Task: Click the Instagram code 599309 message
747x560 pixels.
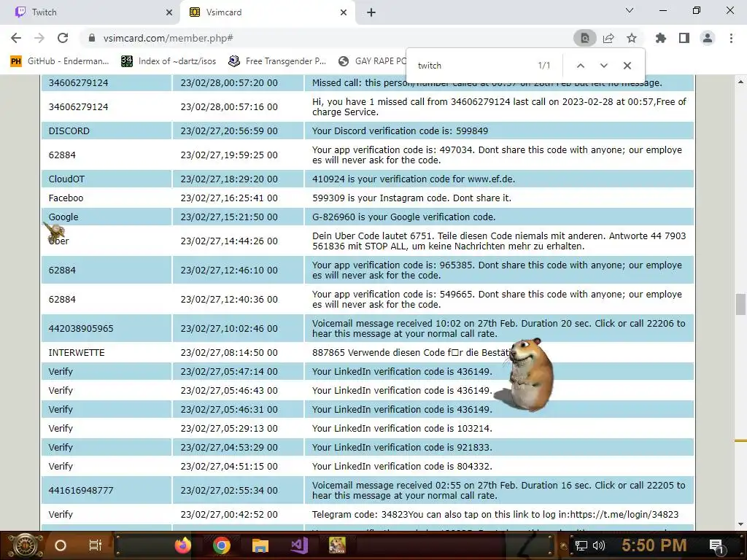Action: coord(499,198)
